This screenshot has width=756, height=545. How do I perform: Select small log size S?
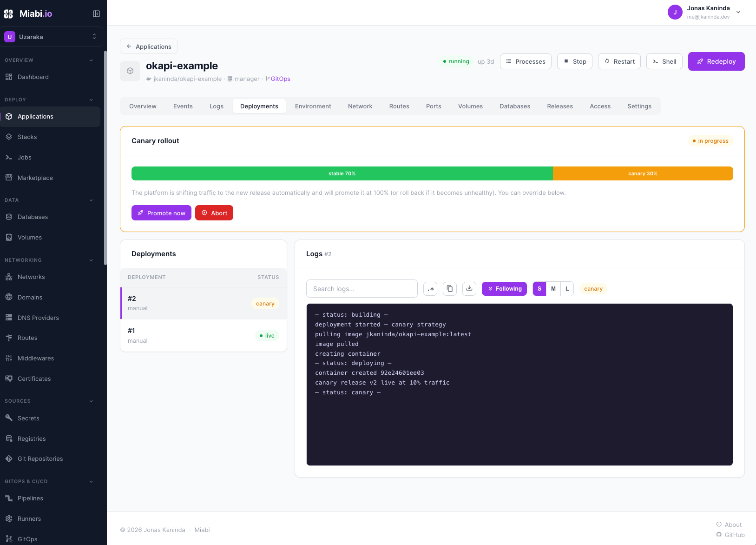coord(539,289)
